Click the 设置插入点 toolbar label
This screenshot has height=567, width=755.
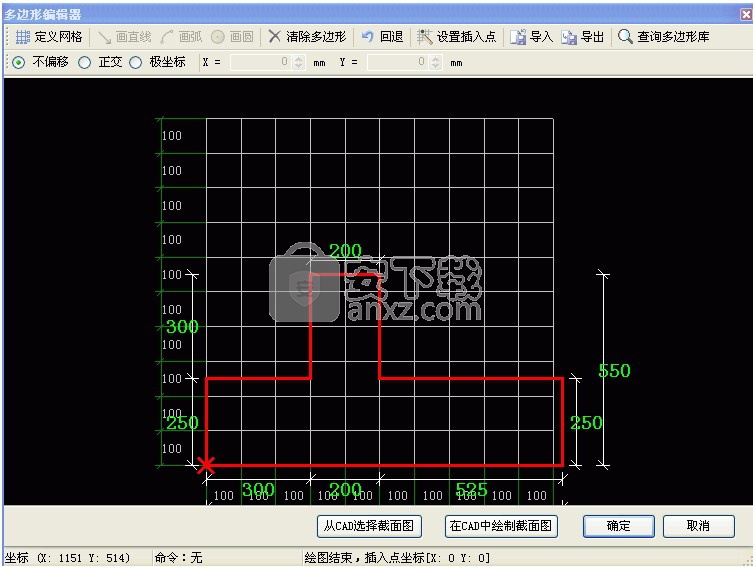pos(466,37)
